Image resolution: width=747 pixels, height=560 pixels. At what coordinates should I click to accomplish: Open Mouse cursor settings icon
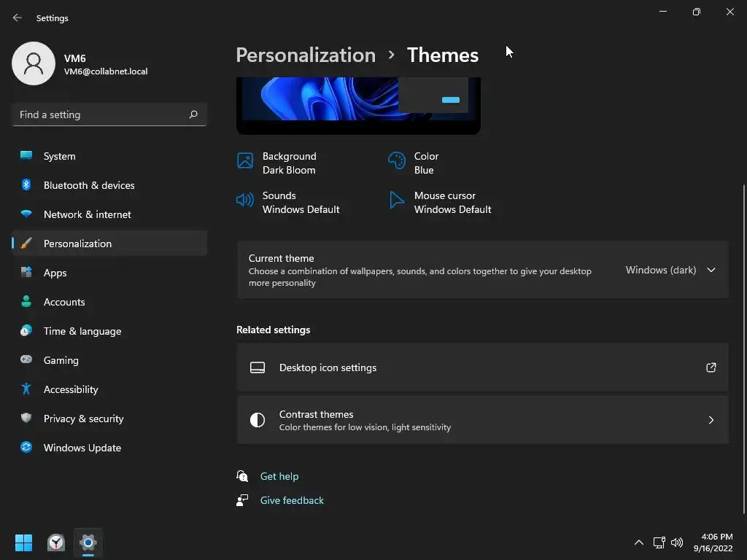pyautogui.click(x=397, y=200)
